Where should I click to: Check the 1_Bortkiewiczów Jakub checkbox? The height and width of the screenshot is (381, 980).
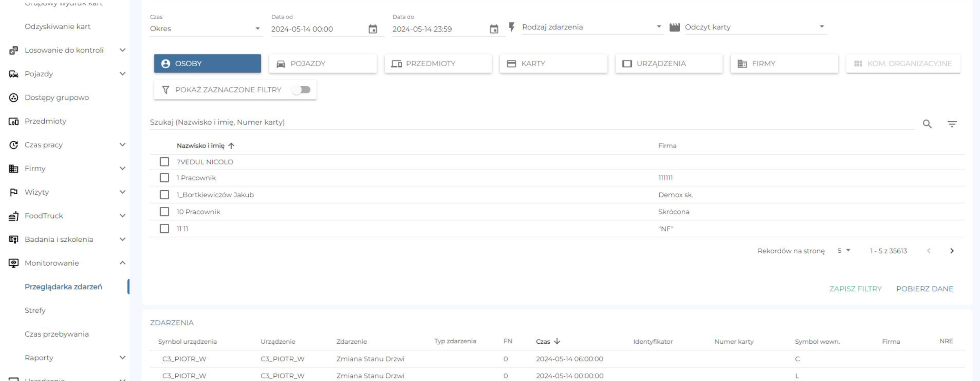[x=164, y=195]
